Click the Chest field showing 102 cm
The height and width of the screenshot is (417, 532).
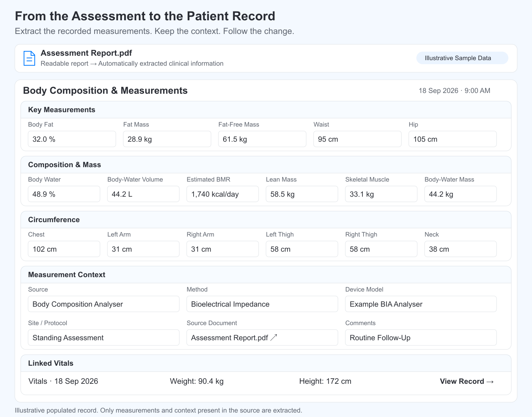[64, 249]
